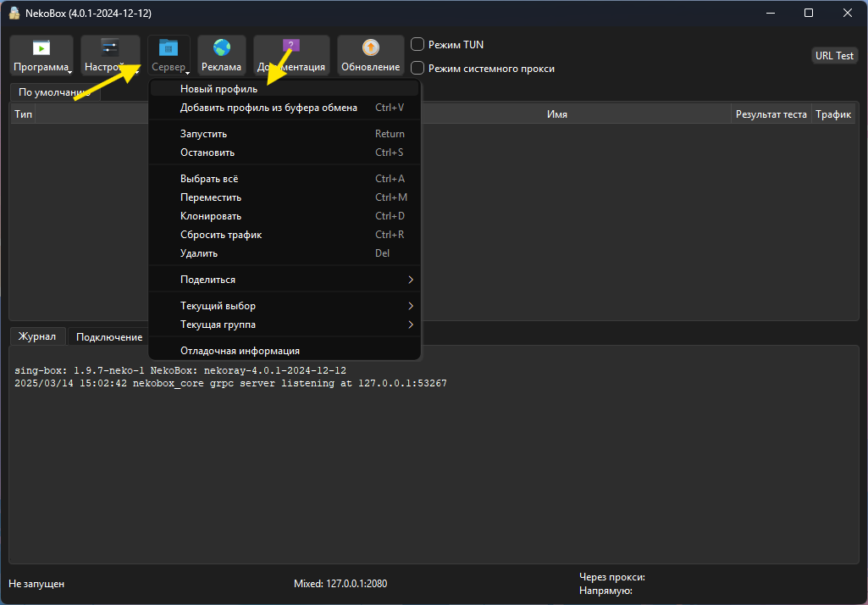This screenshot has height=605, width=868.
Task: Expand the Текущая группа submenu
Action: pos(285,325)
